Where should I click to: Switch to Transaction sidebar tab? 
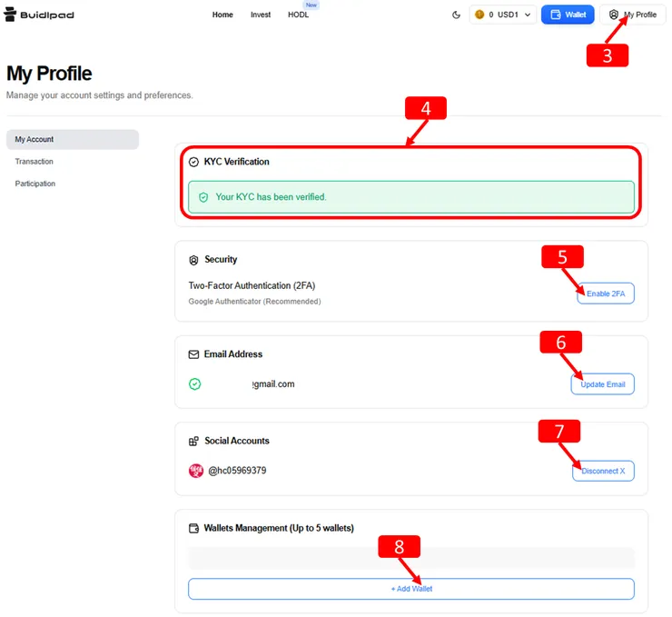(35, 162)
